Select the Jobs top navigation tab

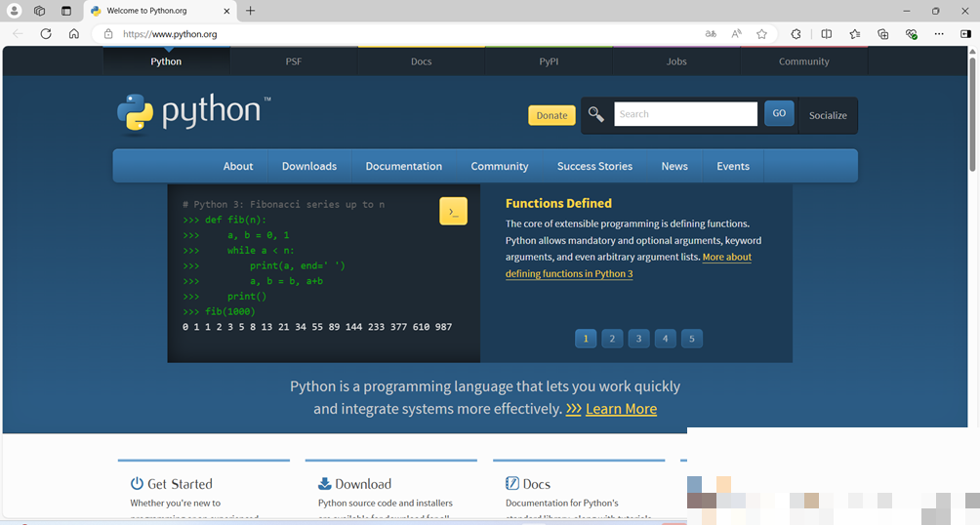(676, 61)
